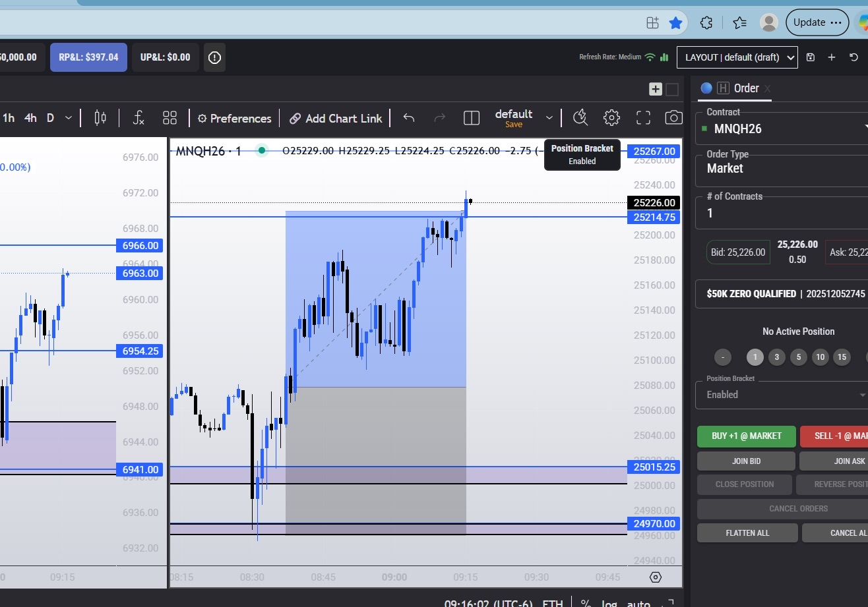The height and width of the screenshot is (607, 868).
Task: Click Add Chart Link
Action: [x=336, y=118]
